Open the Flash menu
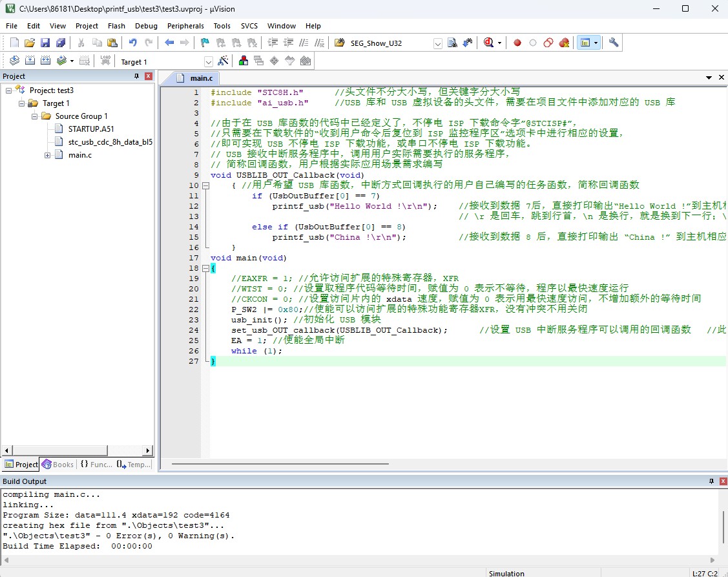Viewport: 728px width, 577px height. [116, 26]
